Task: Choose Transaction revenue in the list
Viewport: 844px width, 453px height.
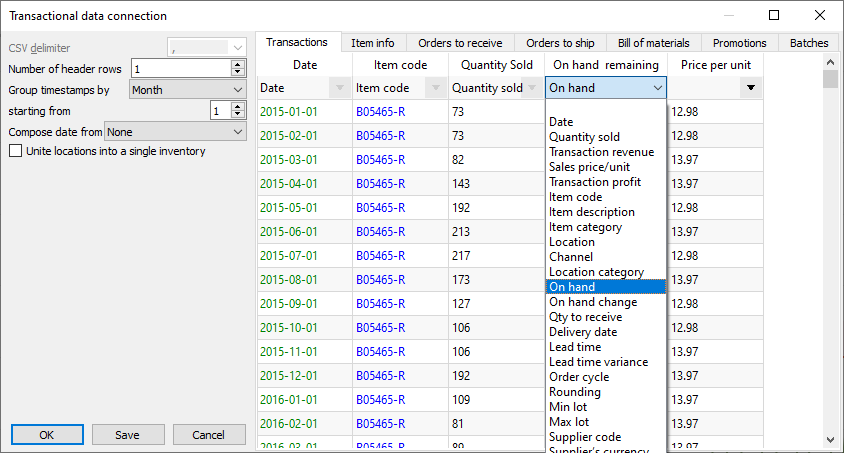Action: [601, 152]
